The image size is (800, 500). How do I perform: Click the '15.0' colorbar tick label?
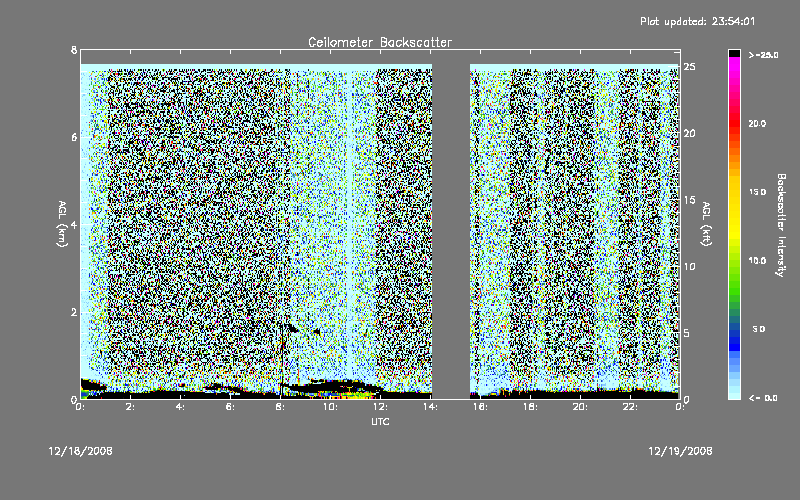[757, 192]
